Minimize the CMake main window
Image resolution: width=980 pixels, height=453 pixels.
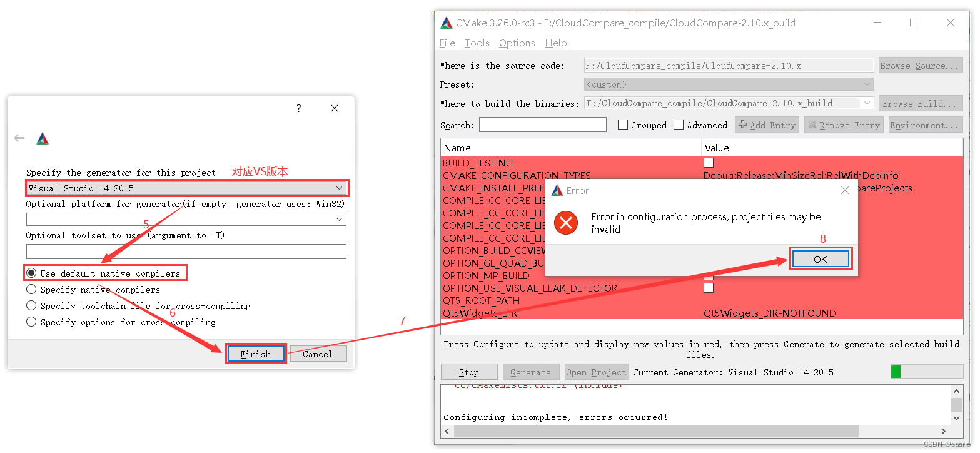click(877, 23)
